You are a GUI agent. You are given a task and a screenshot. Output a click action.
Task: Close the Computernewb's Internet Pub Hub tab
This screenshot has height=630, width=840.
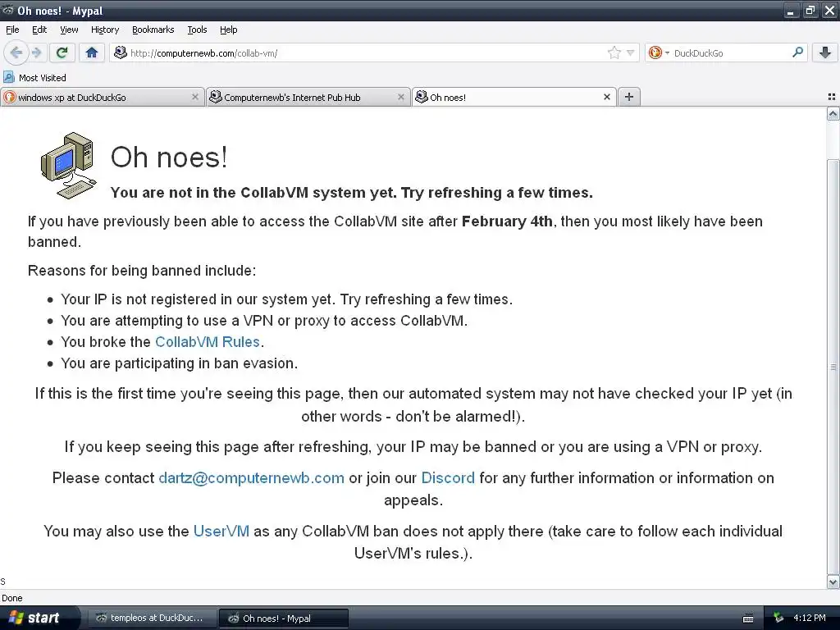coord(400,97)
